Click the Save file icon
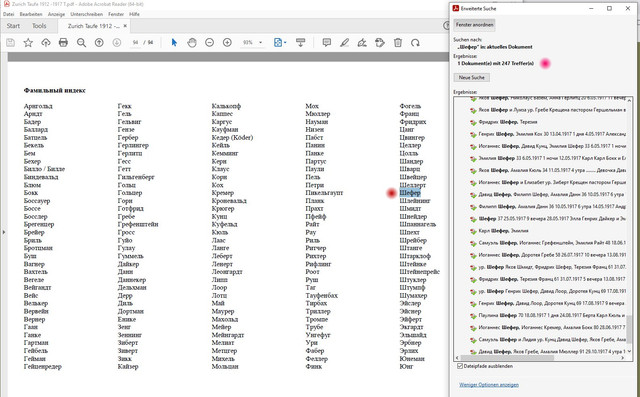This screenshot has height=397, width=640. coord(11,42)
